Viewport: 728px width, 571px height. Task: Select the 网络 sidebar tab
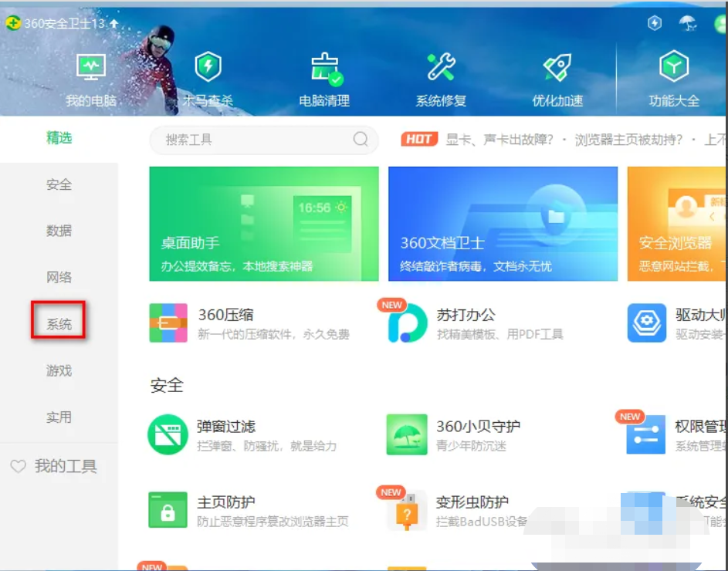point(59,277)
